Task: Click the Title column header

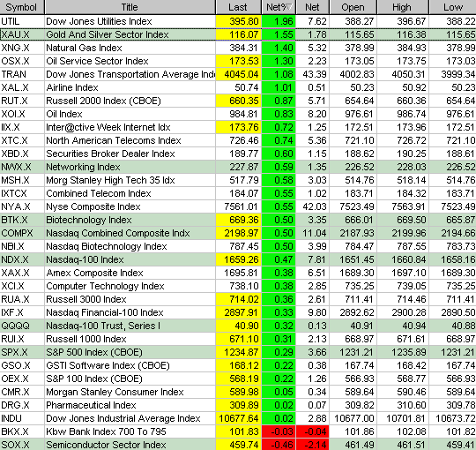Action: point(130,7)
